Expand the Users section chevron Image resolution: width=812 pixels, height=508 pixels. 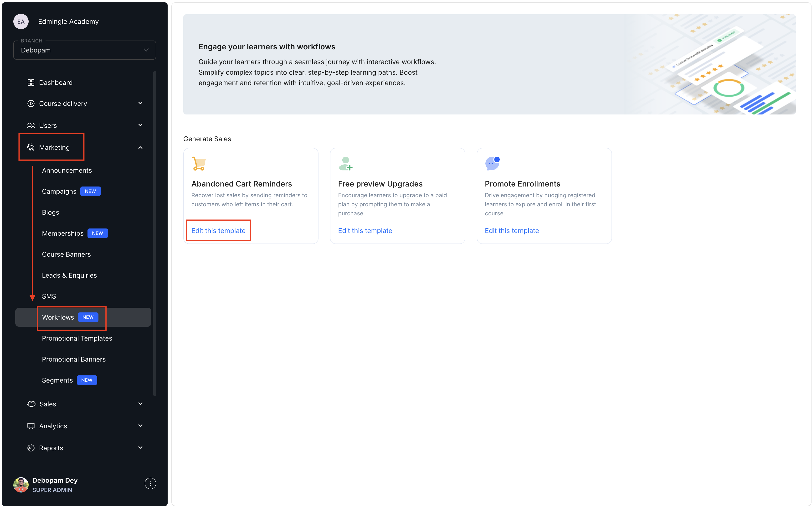coord(140,125)
